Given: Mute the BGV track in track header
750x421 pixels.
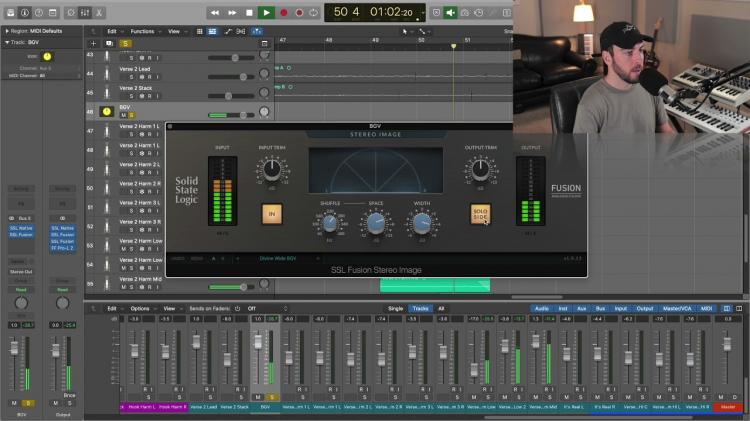Looking at the screenshot, I should click(x=123, y=115).
